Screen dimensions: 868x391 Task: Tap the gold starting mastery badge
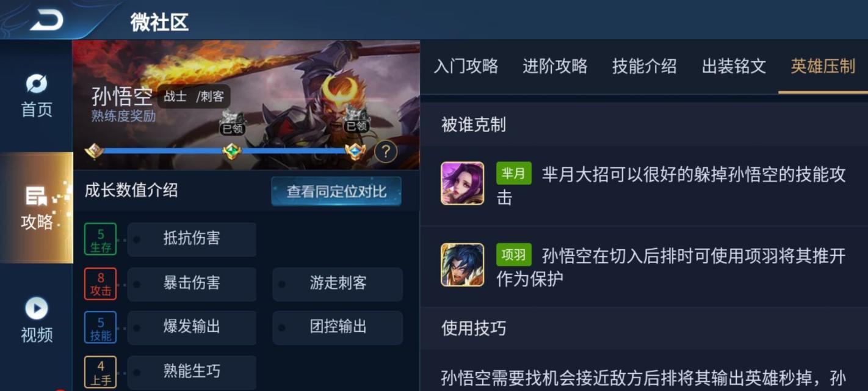pyautogui.click(x=94, y=151)
